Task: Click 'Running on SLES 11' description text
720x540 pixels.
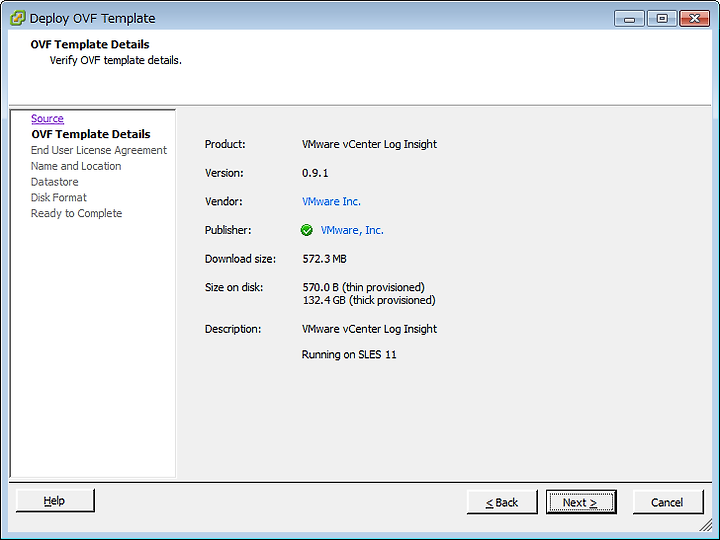Action: coord(349,354)
